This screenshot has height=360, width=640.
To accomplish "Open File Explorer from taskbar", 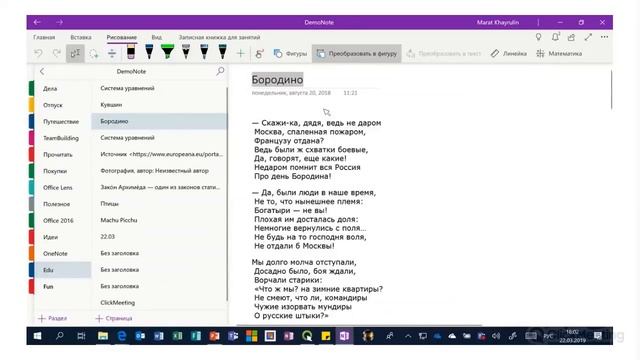I will click(103, 336).
